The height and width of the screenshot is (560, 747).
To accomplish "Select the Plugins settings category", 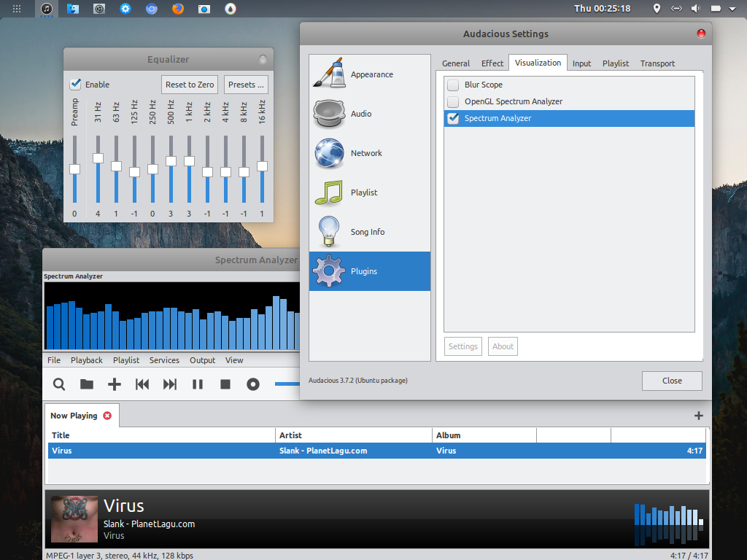I will click(369, 271).
